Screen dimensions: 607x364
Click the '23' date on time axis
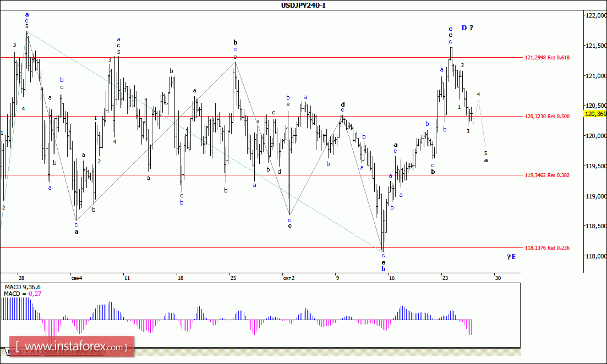(445, 278)
